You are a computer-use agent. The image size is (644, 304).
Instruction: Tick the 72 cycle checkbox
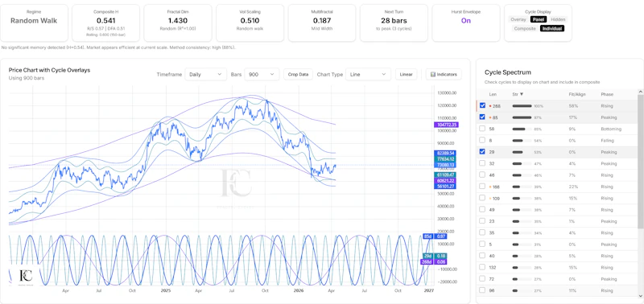click(482, 278)
